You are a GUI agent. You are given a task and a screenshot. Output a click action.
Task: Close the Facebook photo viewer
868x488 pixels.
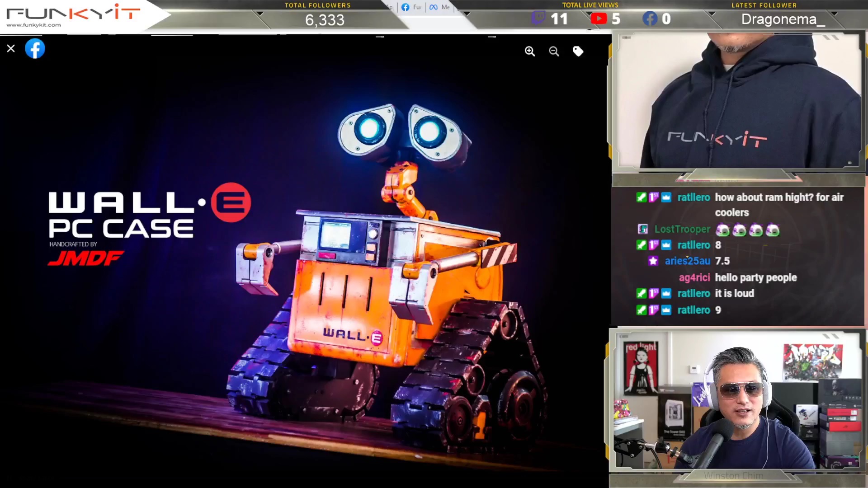coord(11,48)
